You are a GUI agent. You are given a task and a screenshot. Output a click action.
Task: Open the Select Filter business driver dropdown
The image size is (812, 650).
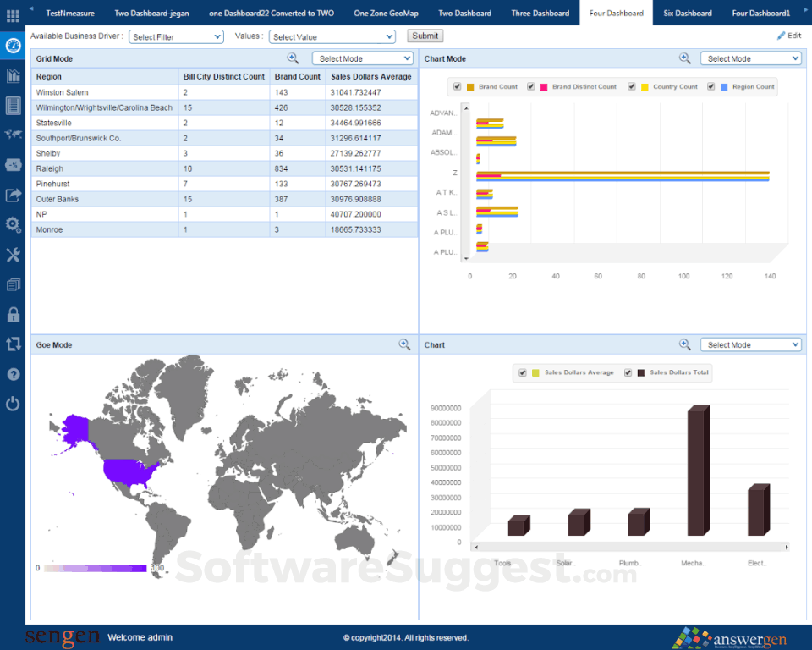tap(176, 36)
